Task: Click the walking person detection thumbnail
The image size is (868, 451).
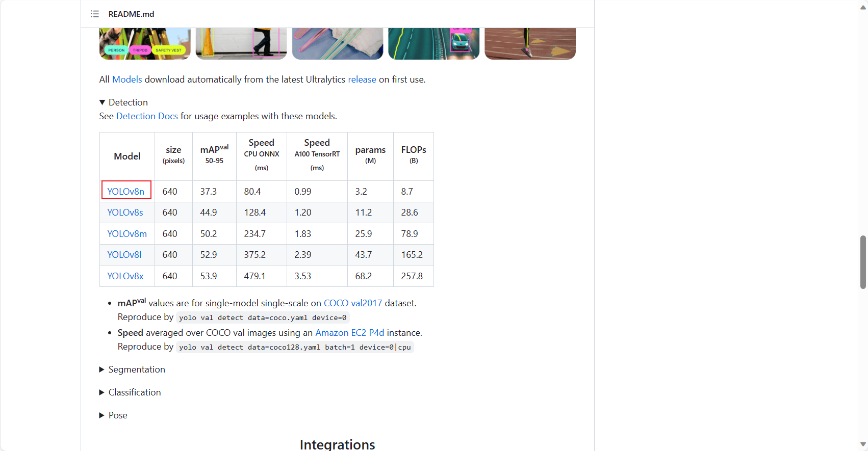Action: 241,44
